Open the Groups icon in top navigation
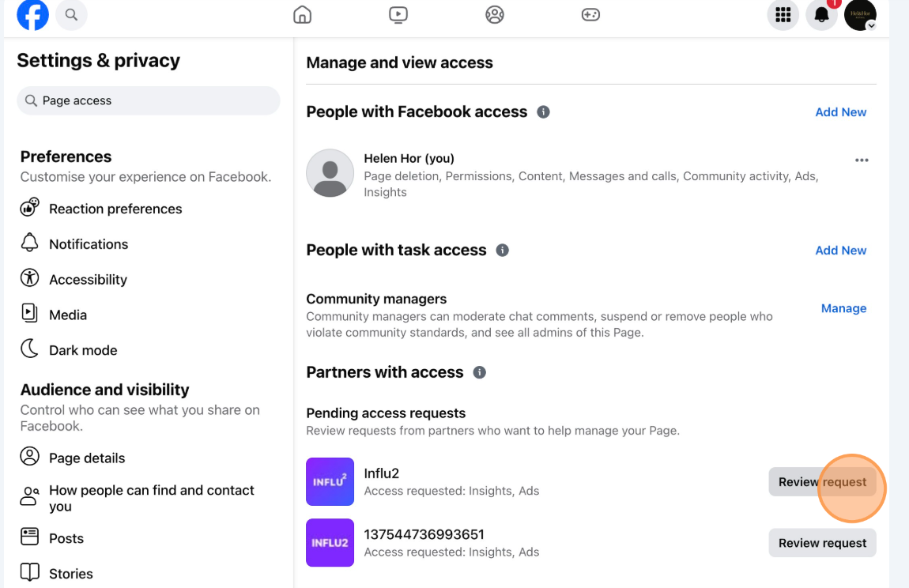Image resolution: width=909 pixels, height=588 pixels. (x=495, y=14)
